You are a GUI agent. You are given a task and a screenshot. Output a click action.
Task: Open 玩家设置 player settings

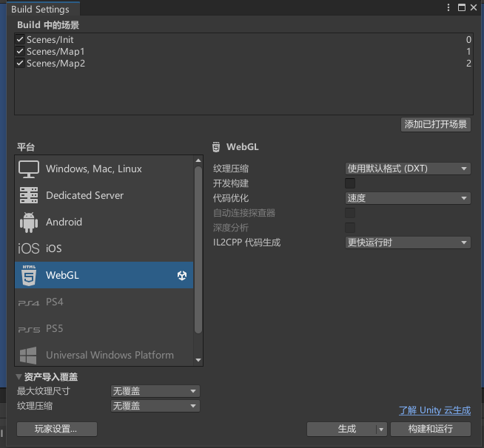coord(57,430)
